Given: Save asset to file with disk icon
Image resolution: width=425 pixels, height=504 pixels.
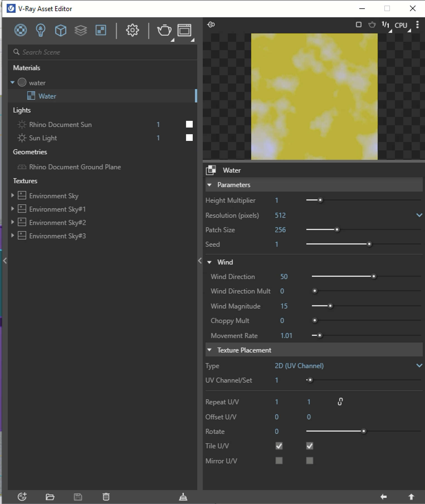Looking at the screenshot, I should point(78,497).
